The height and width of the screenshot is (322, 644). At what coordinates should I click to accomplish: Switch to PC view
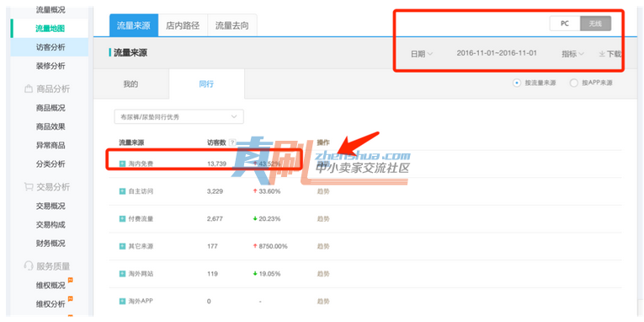point(565,24)
